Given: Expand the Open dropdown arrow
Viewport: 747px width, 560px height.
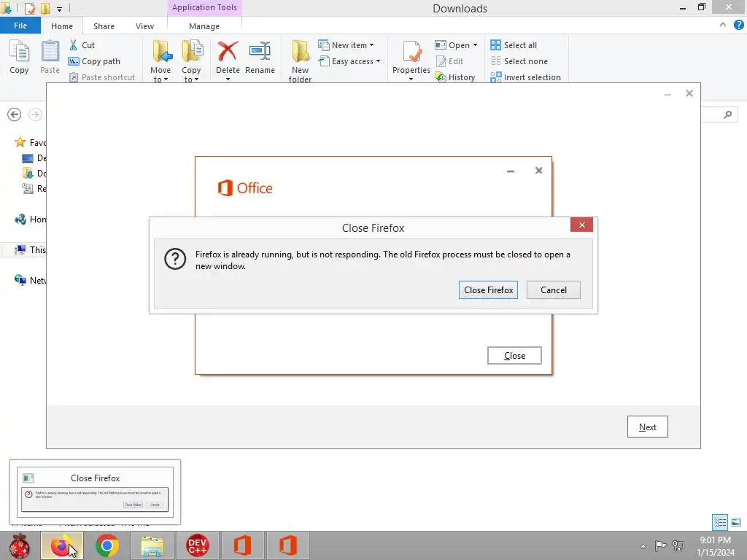Looking at the screenshot, I should pos(475,45).
